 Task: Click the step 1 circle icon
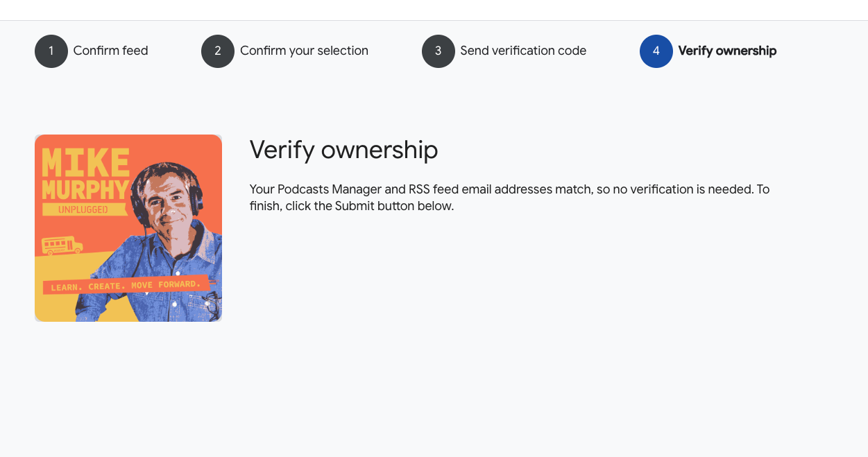pyautogui.click(x=51, y=51)
